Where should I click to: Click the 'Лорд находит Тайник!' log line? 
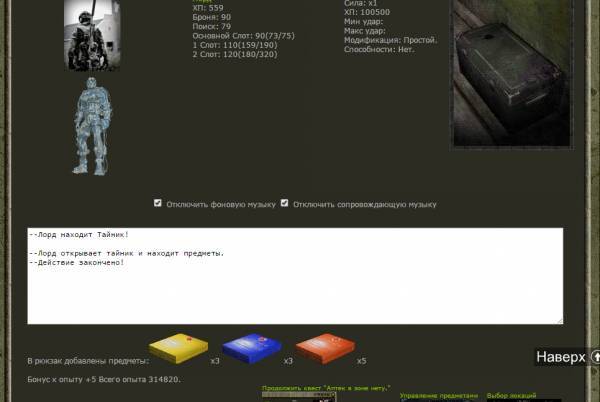[x=80, y=235]
